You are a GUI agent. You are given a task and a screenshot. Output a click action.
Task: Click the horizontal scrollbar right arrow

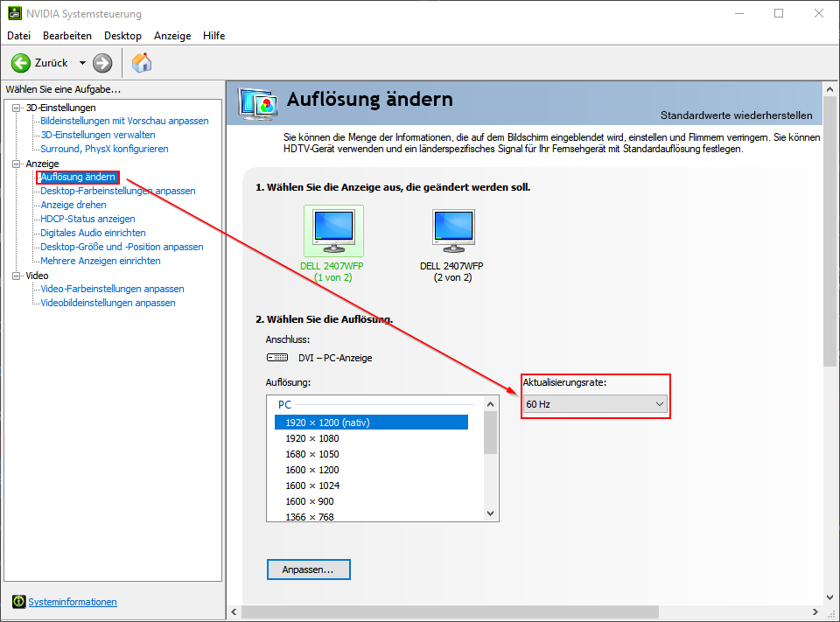coord(815,612)
